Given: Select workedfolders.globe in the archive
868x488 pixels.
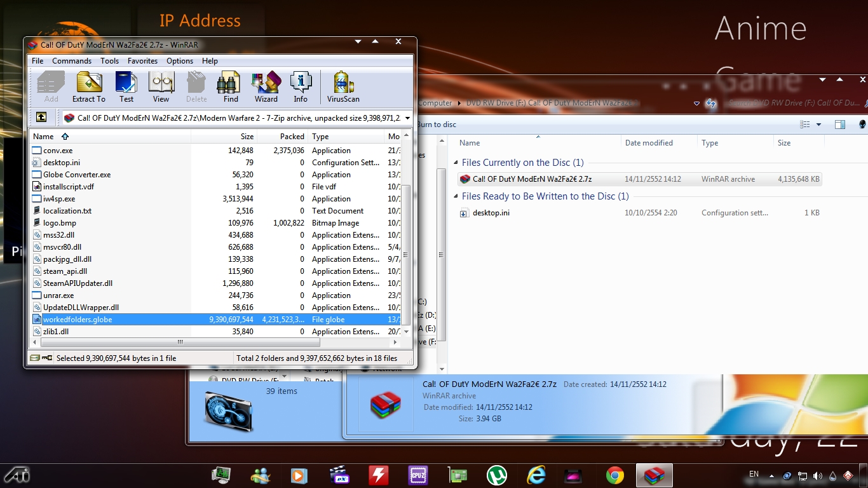Looking at the screenshot, I should 215,320.
